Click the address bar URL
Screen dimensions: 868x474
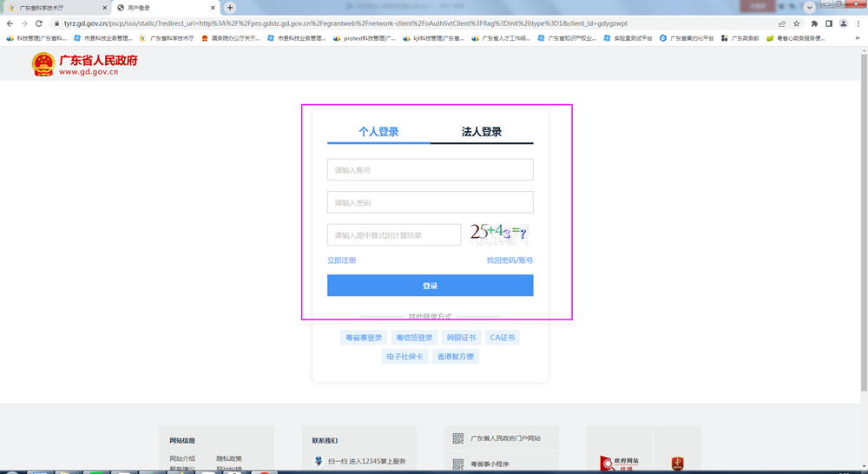tap(346, 23)
